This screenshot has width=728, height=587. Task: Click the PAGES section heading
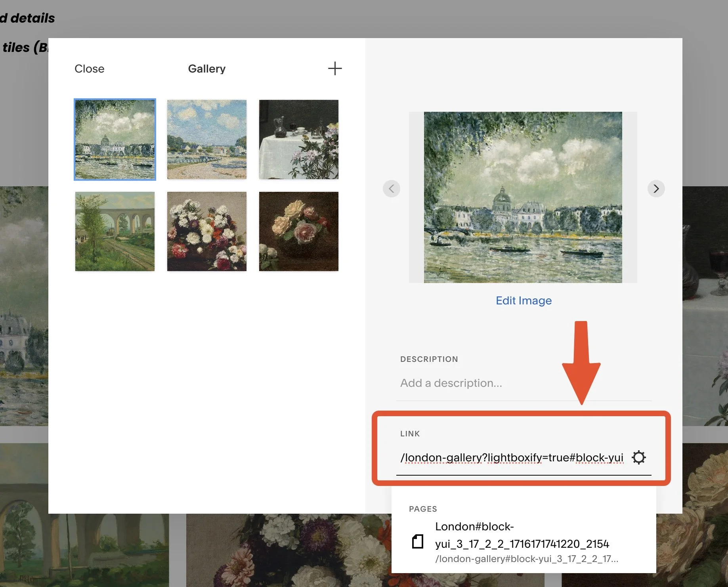422,509
